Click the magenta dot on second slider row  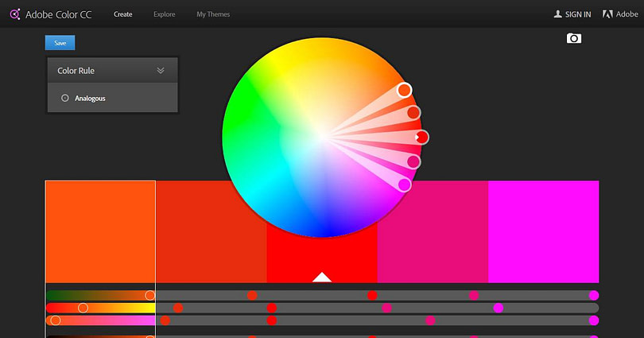point(499,308)
